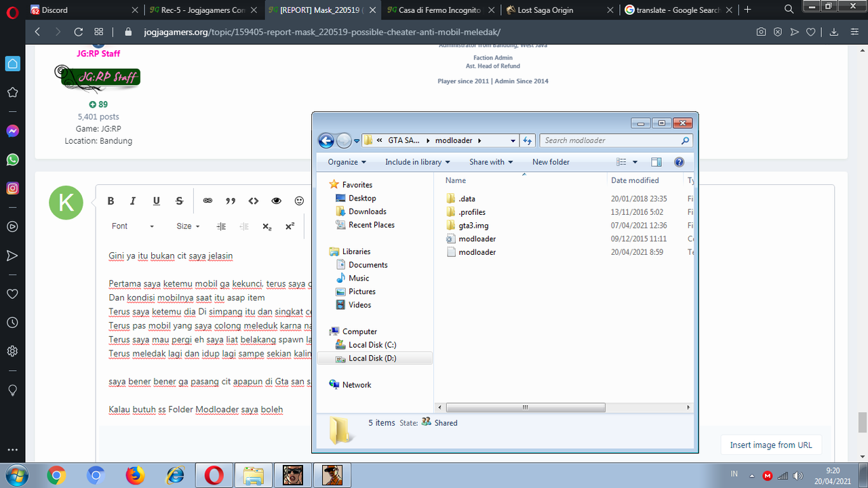Switch to the Lost Saga Origin tab
This screenshot has width=868, height=488.
(x=559, y=10)
